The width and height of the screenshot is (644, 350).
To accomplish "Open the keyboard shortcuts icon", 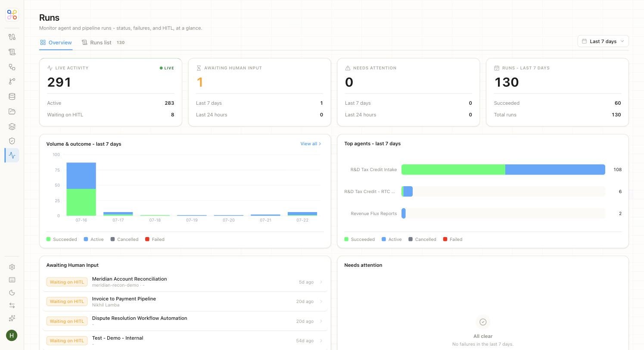I will [12, 280].
